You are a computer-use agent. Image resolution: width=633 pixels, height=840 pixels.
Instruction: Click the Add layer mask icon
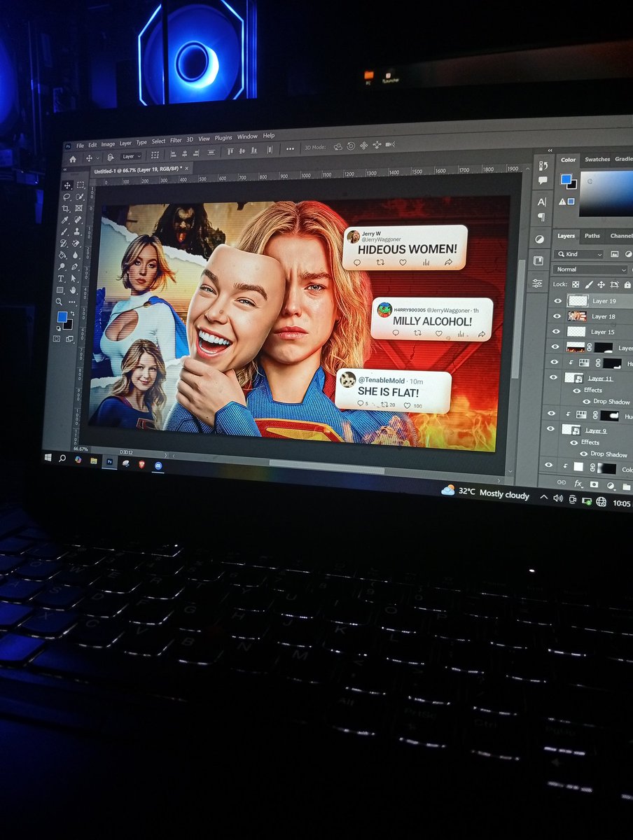click(594, 484)
